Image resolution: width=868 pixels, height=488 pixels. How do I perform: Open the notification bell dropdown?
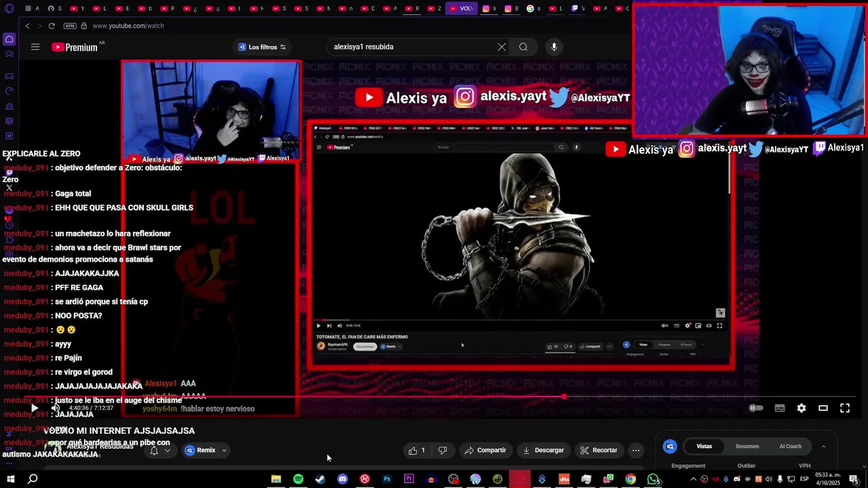[160, 450]
